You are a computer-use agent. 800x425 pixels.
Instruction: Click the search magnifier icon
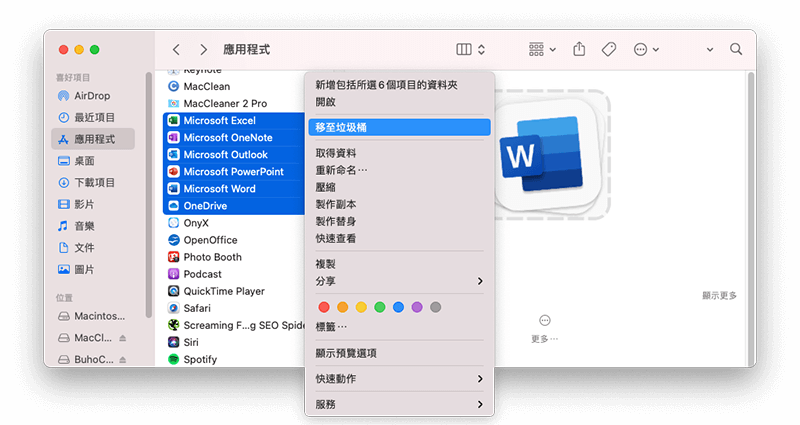click(736, 49)
